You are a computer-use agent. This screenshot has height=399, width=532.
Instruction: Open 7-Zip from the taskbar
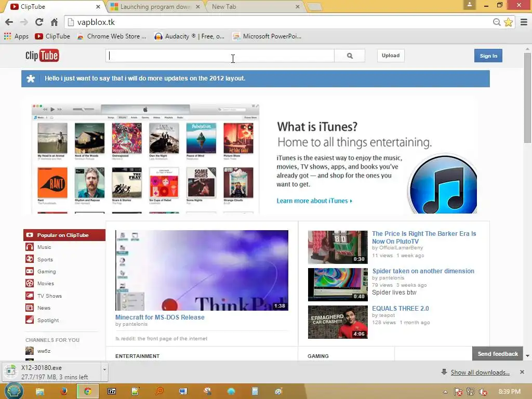(112, 391)
